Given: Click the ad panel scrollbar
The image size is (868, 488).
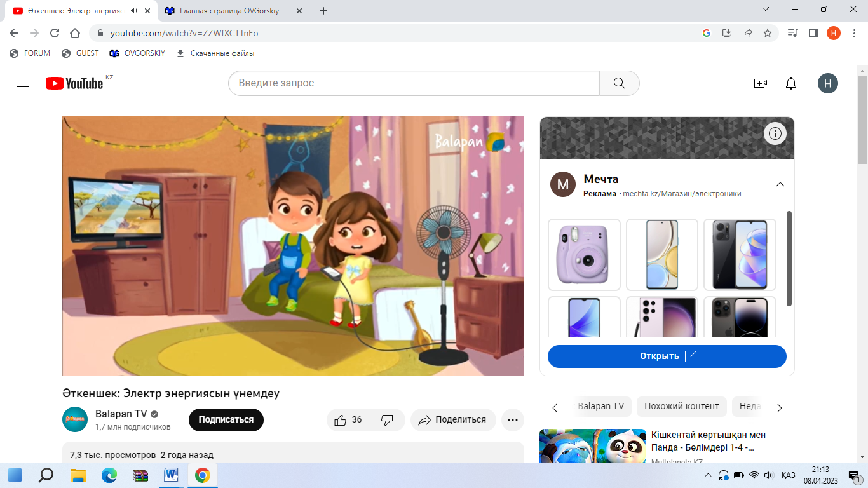Looking at the screenshot, I should click(x=789, y=258).
